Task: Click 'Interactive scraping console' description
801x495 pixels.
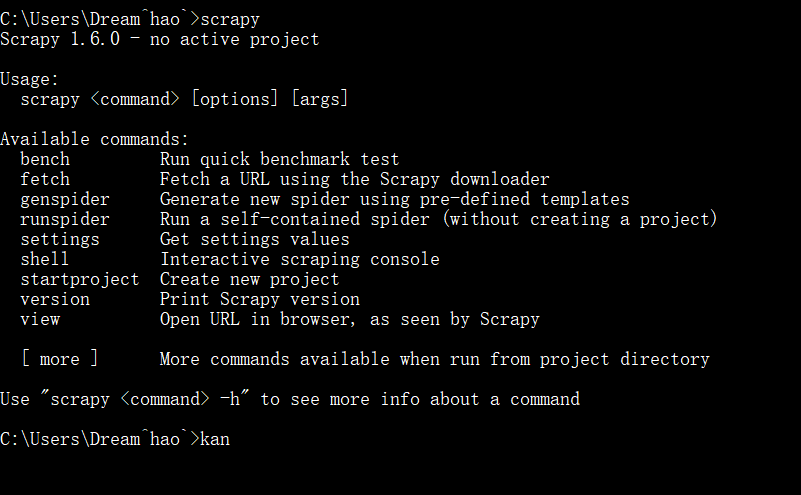Action: 300,259
